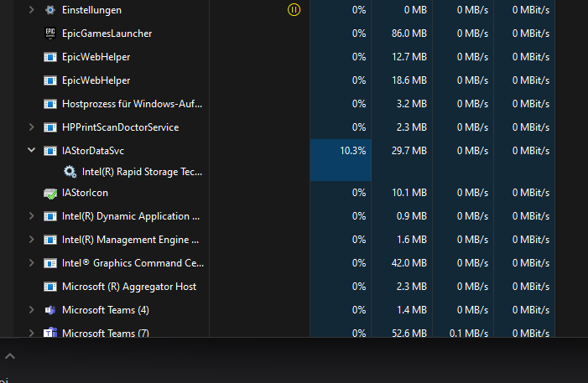Expand the Microsoft Teams (4) group
The width and height of the screenshot is (588, 383).
pyautogui.click(x=32, y=309)
